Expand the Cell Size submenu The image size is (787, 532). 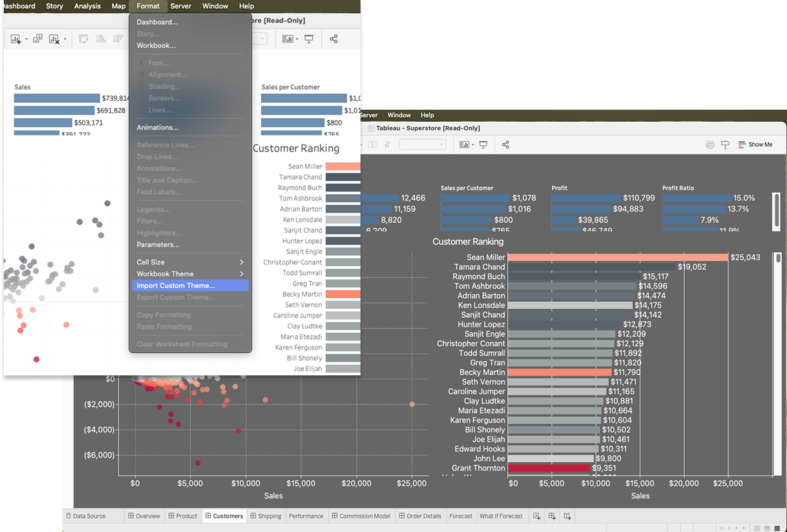point(190,262)
